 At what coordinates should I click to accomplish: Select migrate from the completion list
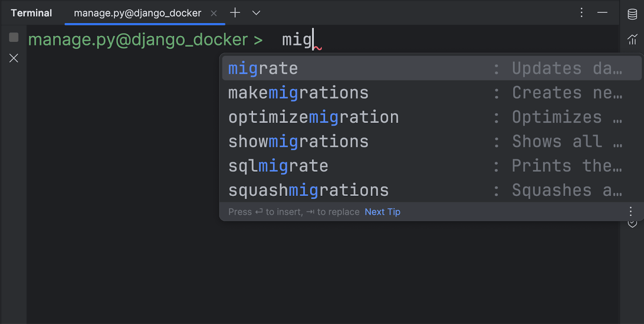pyautogui.click(x=263, y=69)
